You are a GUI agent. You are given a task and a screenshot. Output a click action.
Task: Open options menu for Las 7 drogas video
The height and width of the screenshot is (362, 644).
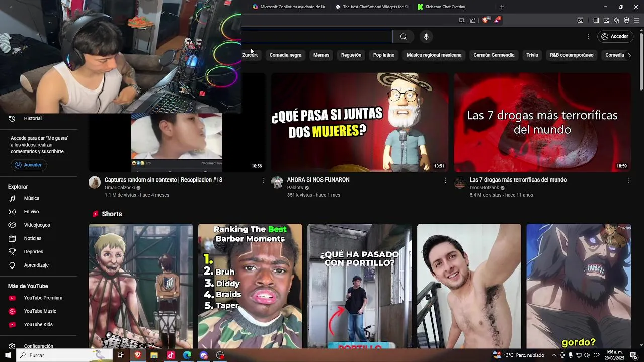pyautogui.click(x=628, y=180)
